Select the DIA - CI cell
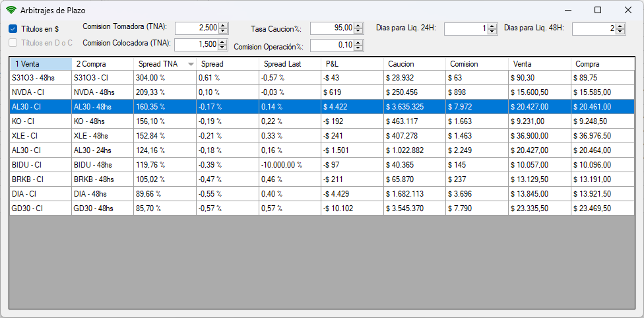The image size is (644, 318). point(40,193)
